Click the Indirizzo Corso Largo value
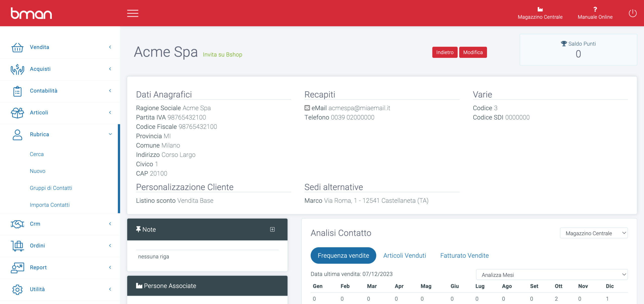The image size is (644, 304). click(178, 155)
